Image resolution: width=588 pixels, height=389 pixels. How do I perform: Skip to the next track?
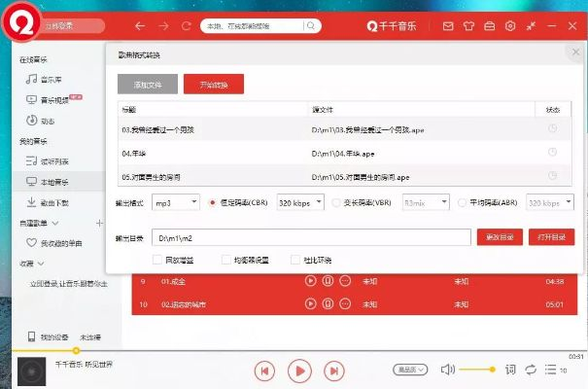pyautogui.click(x=334, y=371)
